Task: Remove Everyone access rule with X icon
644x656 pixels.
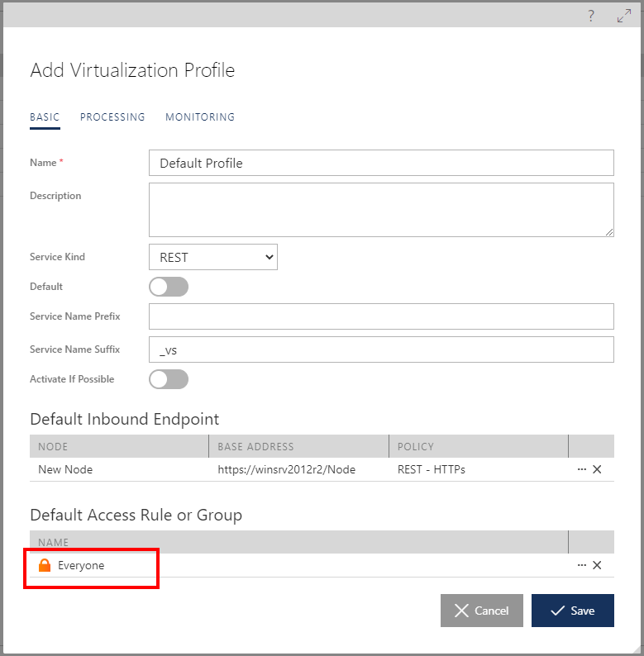Action: (597, 565)
